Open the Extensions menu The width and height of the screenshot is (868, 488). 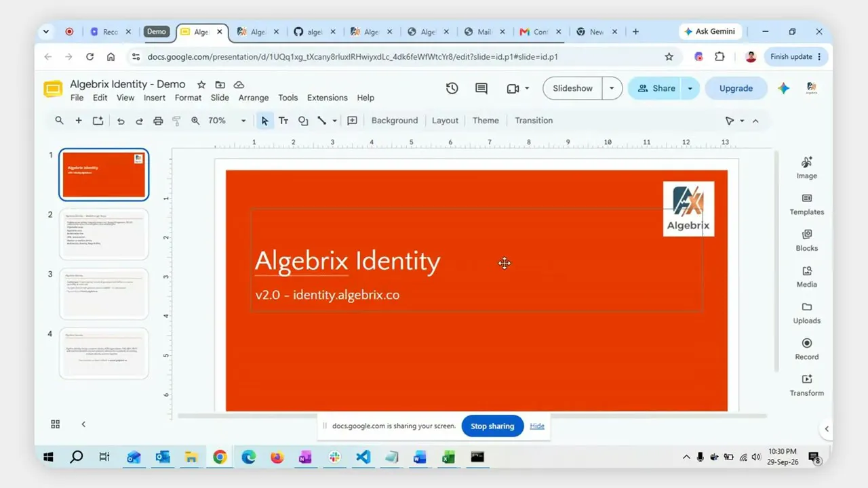coord(327,98)
